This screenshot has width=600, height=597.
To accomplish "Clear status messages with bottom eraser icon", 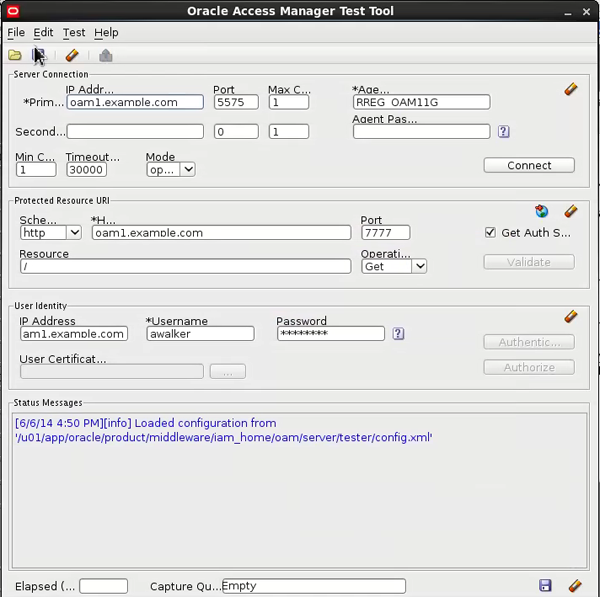I will [x=575, y=586].
